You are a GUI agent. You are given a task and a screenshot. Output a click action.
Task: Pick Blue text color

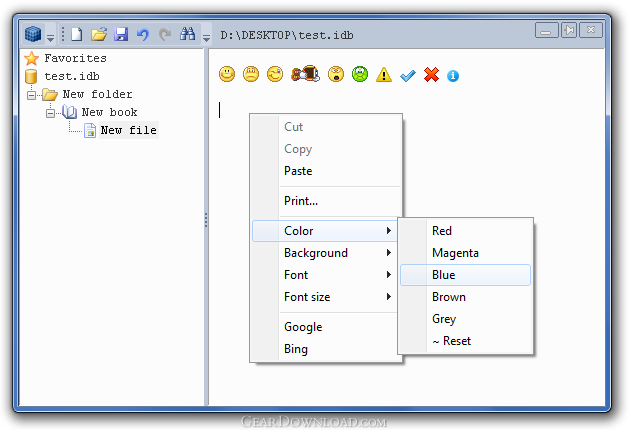[x=465, y=275]
